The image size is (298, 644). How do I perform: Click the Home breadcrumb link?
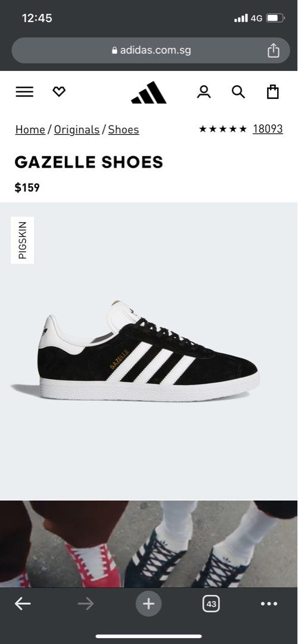pyautogui.click(x=30, y=130)
